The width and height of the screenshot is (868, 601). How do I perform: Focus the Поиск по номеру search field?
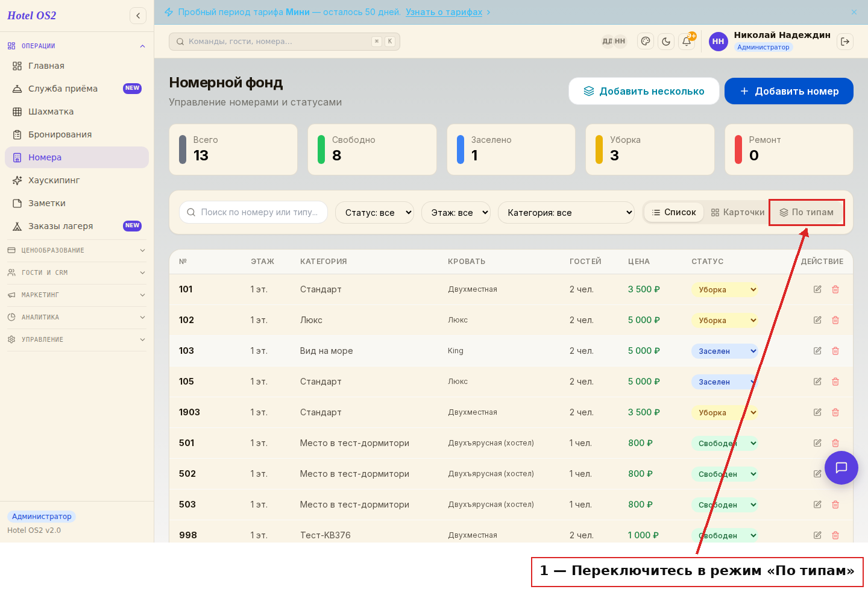pos(253,212)
